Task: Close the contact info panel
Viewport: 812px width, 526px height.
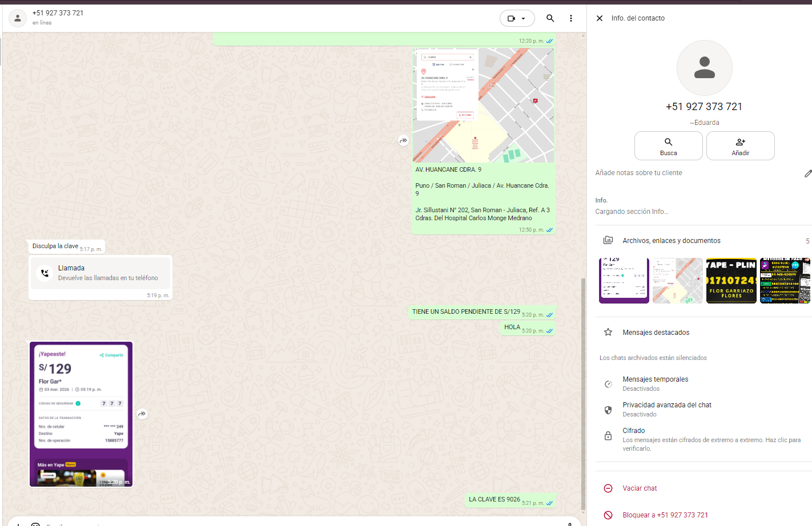Action: click(x=600, y=18)
